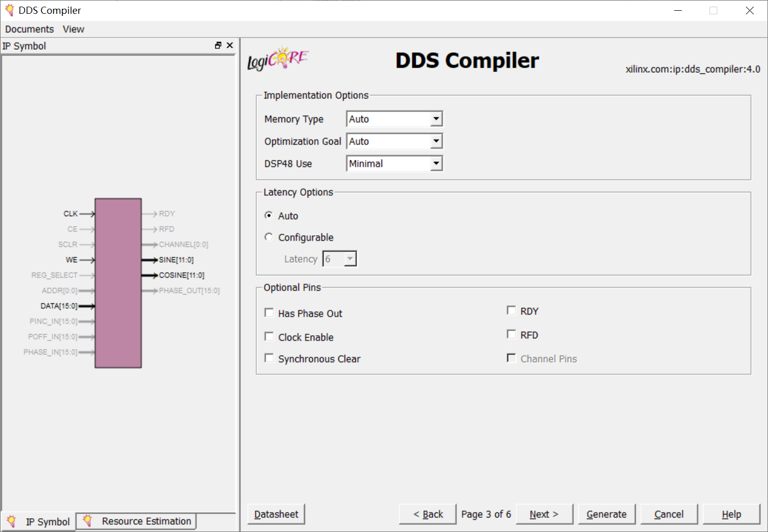Click the DDS Compiler title bar lightbulb icon

click(x=10, y=10)
